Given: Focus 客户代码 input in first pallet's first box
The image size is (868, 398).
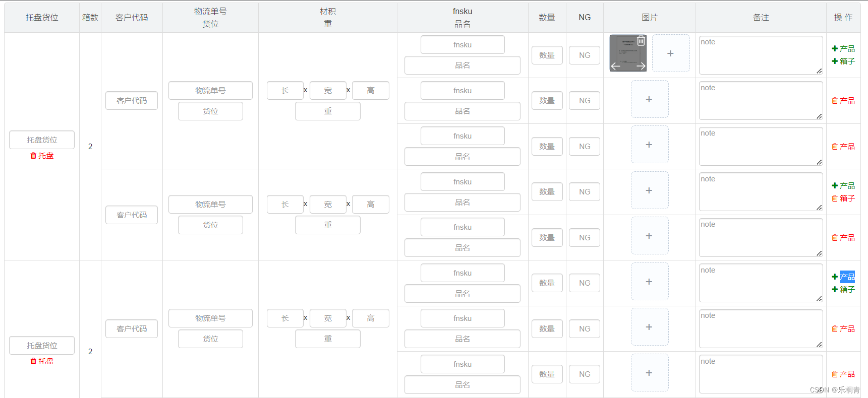Looking at the screenshot, I should point(132,101).
